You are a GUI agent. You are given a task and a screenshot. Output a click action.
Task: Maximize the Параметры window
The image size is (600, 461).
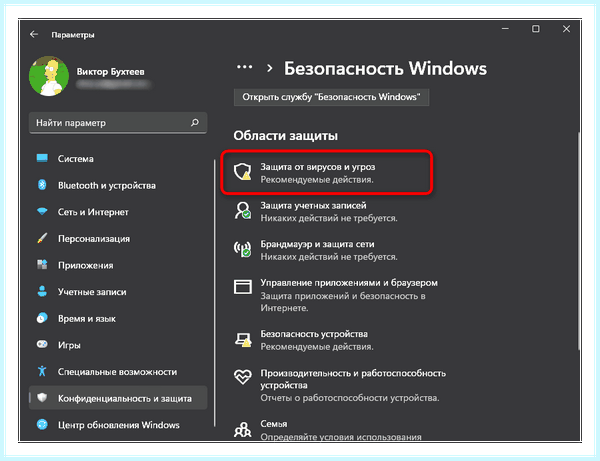536,29
